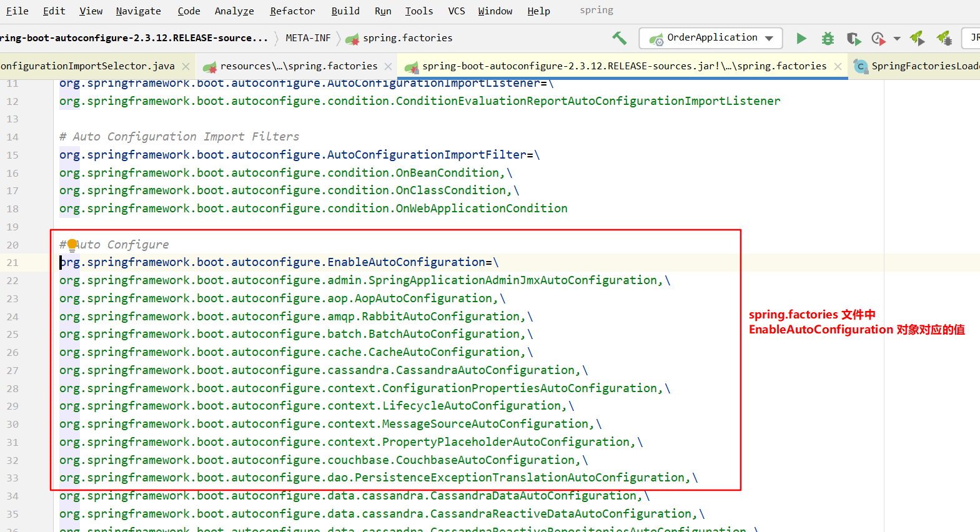Open the View menu
This screenshot has width=980, height=532.
point(91,11)
